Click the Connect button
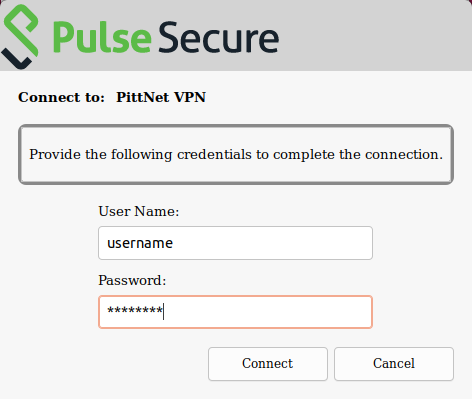 tap(268, 364)
